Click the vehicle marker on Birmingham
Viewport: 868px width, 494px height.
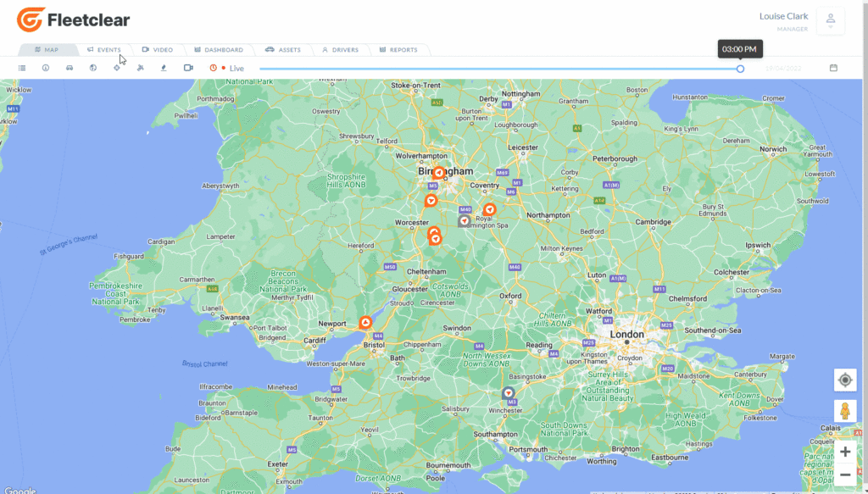click(x=439, y=173)
